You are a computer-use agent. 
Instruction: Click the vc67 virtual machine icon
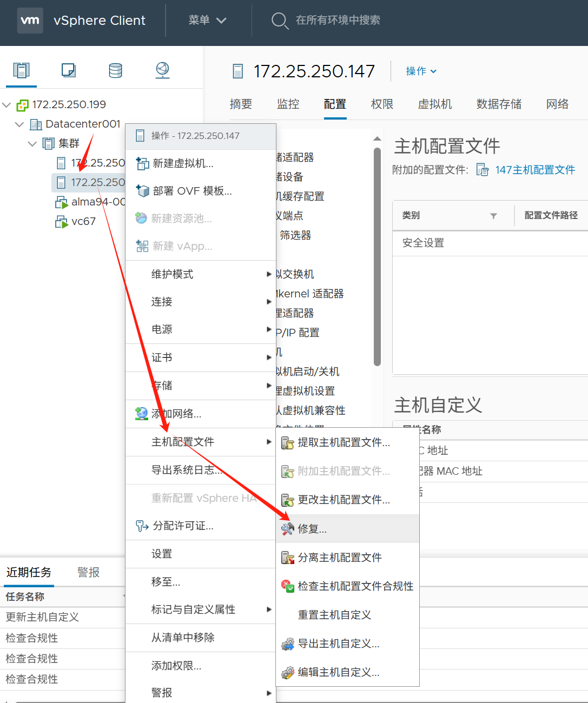pyautogui.click(x=61, y=222)
